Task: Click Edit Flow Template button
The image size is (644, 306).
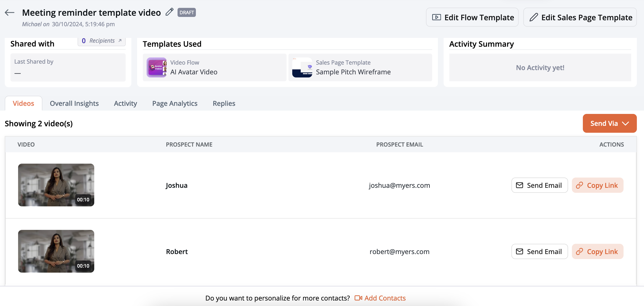Action: (x=472, y=17)
